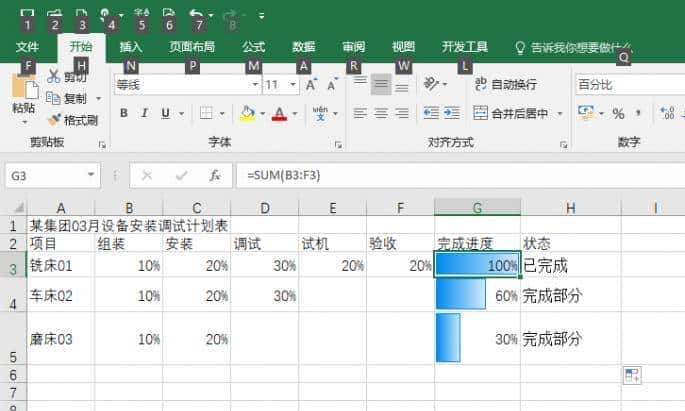The height and width of the screenshot is (411, 685).
Task: Increase decimal places icon
Action: [667, 114]
